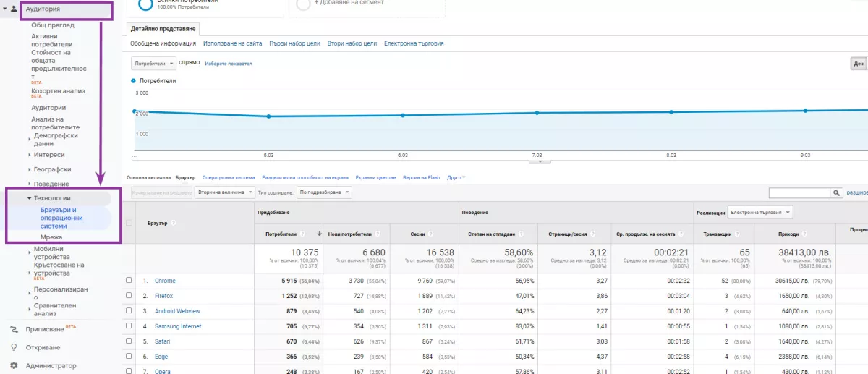The height and width of the screenshot is (374, 868).
Task: Click the Аудитория person icon in the sidebar
Action: (14, 9)
